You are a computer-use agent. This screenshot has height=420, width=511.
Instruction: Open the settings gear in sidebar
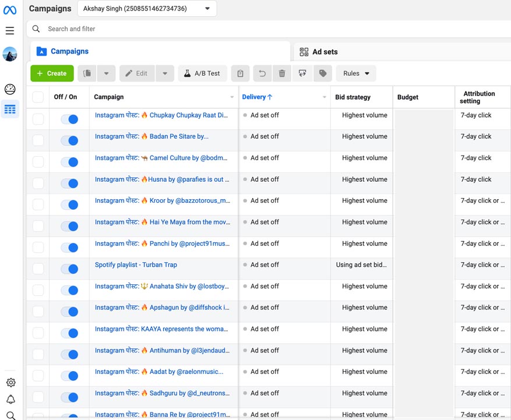pyautogui.click(x=10, y=383)
